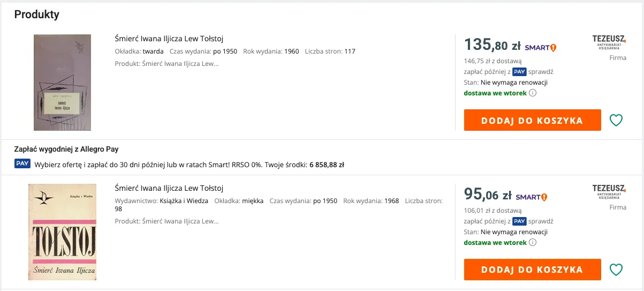Open gray hardcover book thumbnail
Viewport: 644px width, 291px height.
62,83
